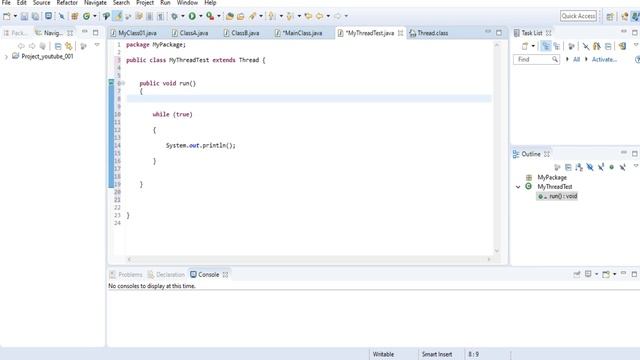Click the Run Last Tool external tools icon

(x=210, y=16)
